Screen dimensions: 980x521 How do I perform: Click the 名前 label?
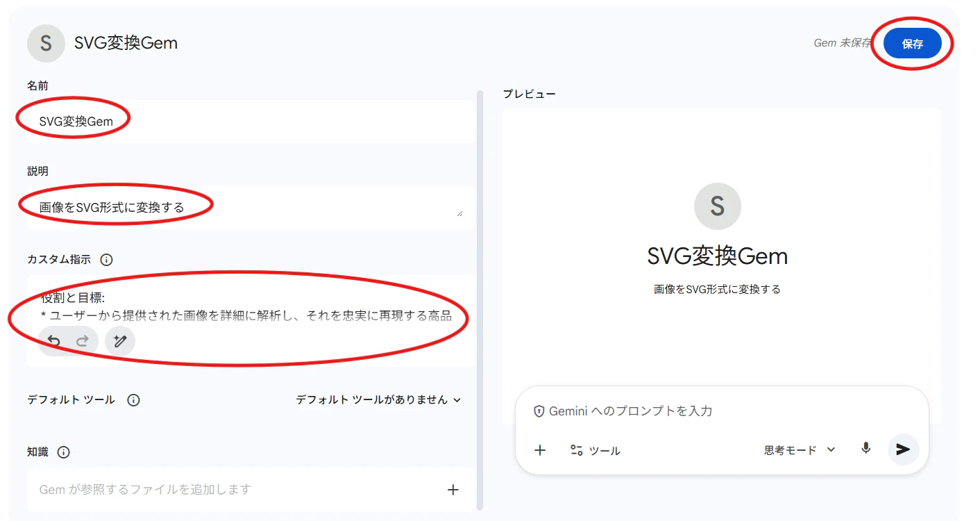pyautogui.click(x=37, y=85)
